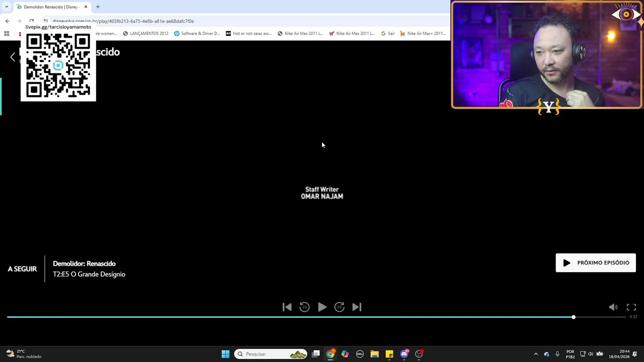The image size is (644, 362).
Task: Open Task View on taskbar
Action: [x=315, y=354]
